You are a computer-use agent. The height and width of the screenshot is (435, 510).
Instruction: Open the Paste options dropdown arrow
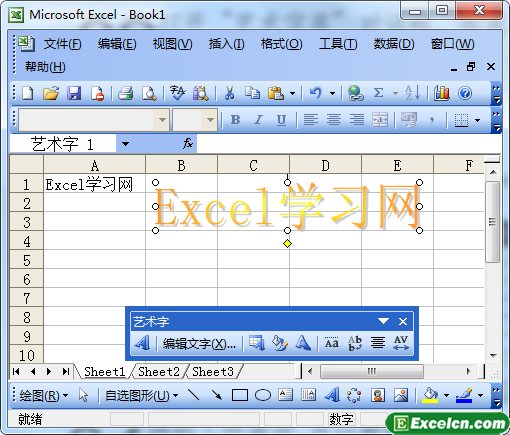[292, 93]
